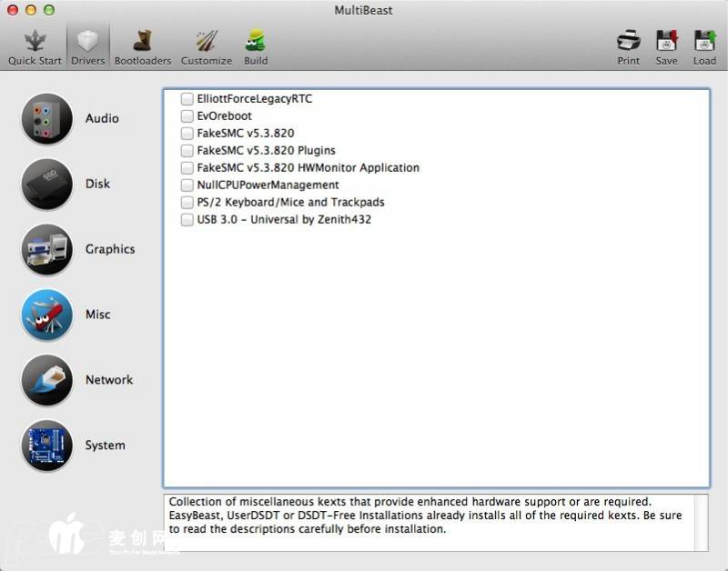
Task: Open the System motherboard category
Action: pos(46,446)
